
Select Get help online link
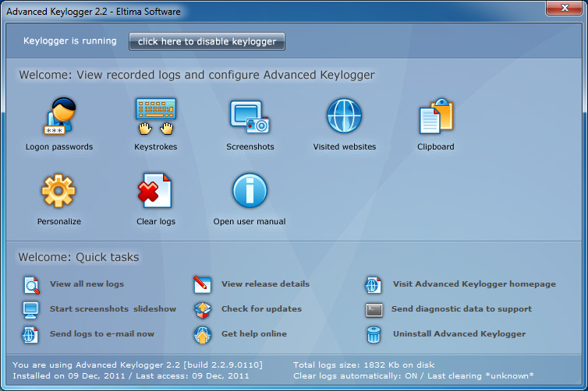(x=253, y=334)
